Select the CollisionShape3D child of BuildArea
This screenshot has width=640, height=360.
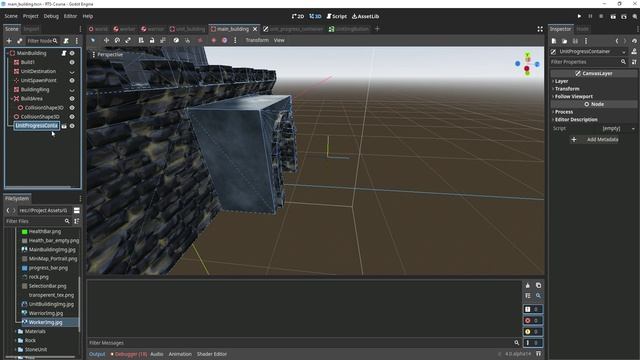tap(44, 108)
